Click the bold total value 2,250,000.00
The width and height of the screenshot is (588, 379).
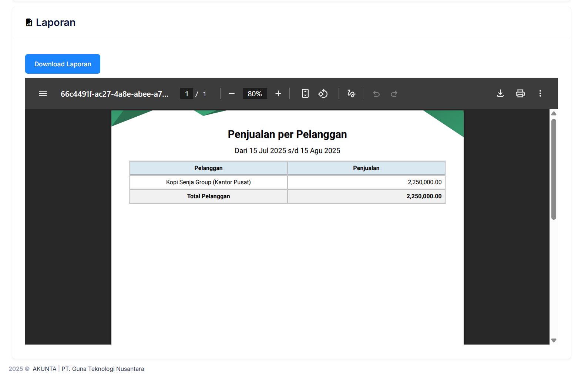pos(424,196)
